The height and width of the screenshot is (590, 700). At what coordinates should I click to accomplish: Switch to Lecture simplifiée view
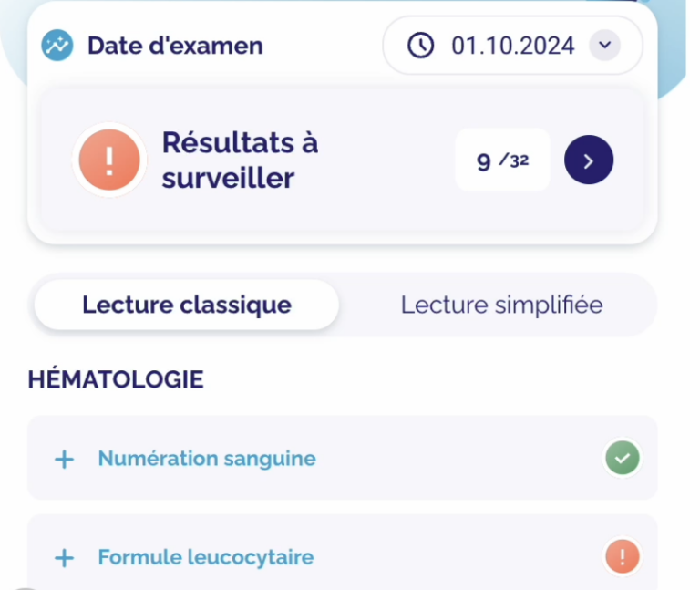point(502,305)
